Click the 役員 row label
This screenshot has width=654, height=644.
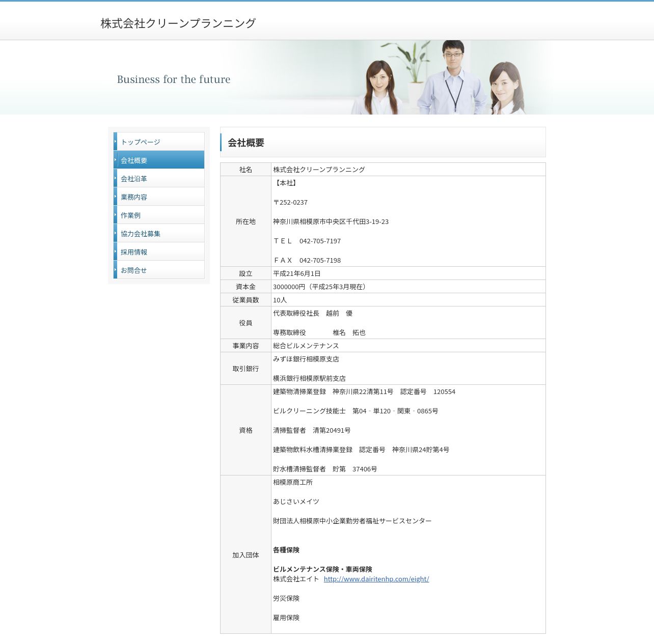point(246,323)
